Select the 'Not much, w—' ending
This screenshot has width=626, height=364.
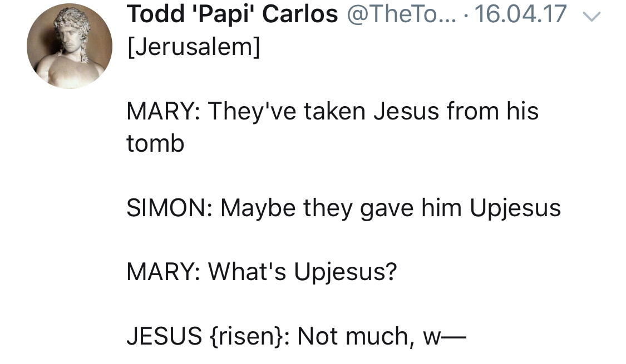[x=382, y=336]
